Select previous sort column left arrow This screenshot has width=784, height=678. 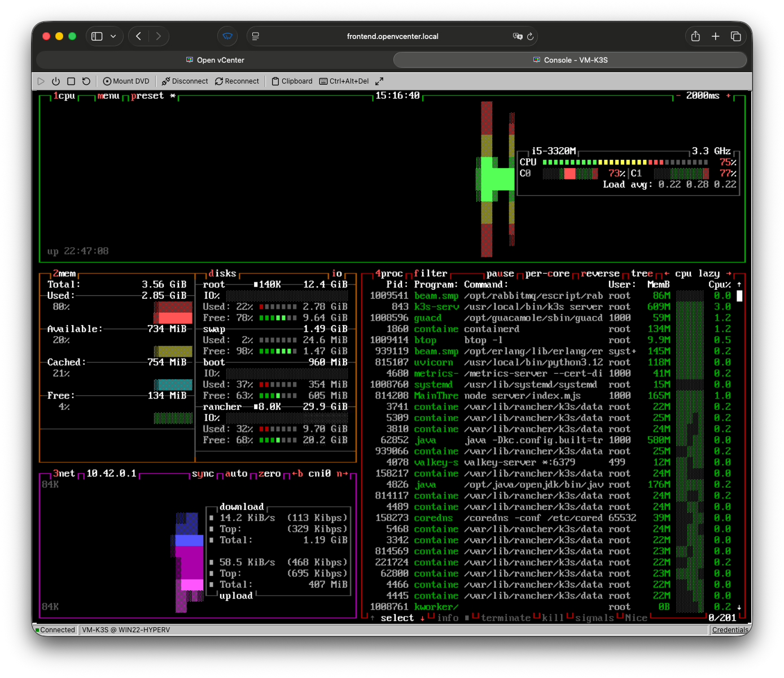pos(667,274)
